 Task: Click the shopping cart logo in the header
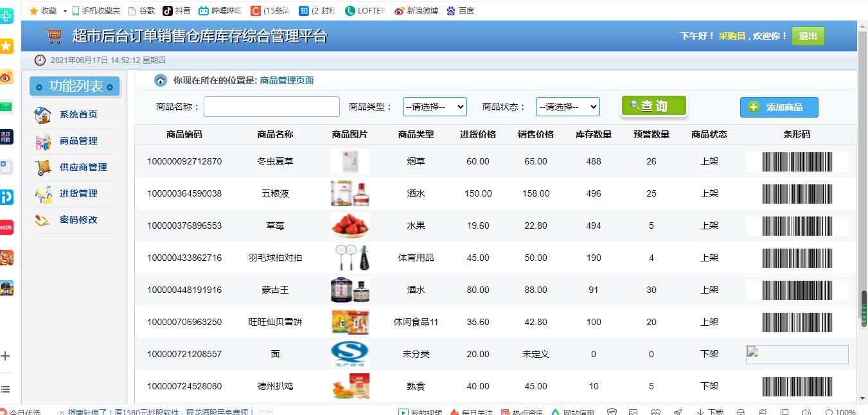pos(54,36)
